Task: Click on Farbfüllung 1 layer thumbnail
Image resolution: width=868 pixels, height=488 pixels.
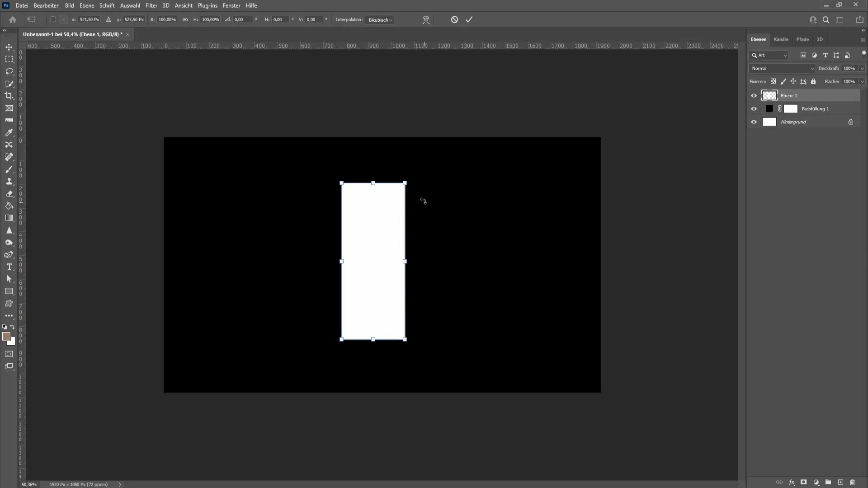Action: [769, 108]
